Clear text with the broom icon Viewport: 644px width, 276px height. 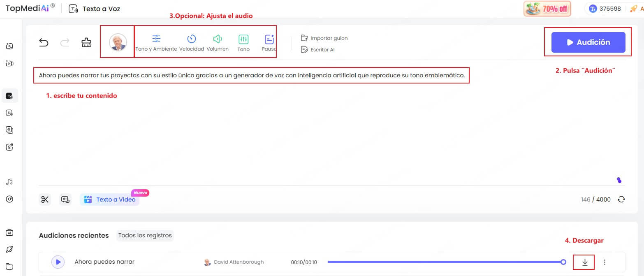coord(86,42)
